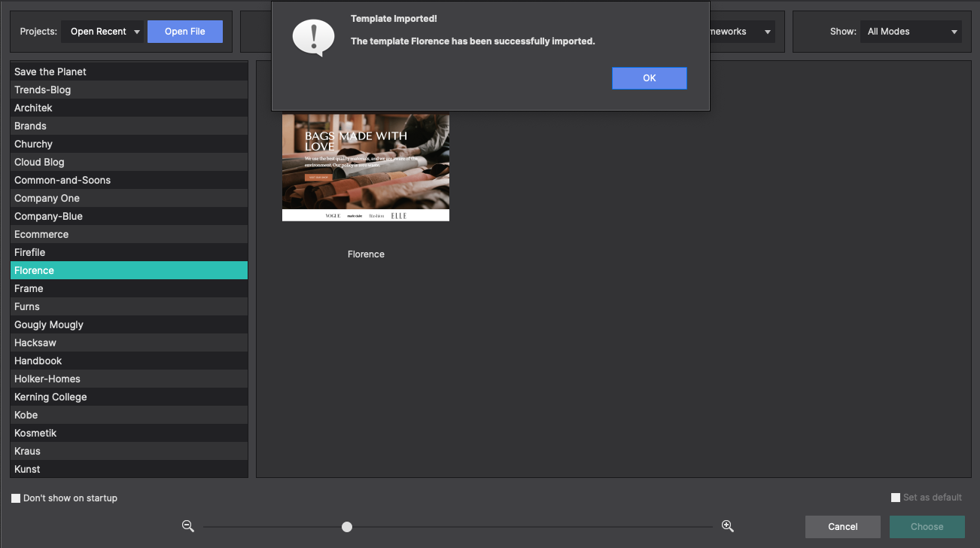This screenshot has width=980, height=548.
Task: Toggle the Set as default checkbox
Action: (896, 498)
